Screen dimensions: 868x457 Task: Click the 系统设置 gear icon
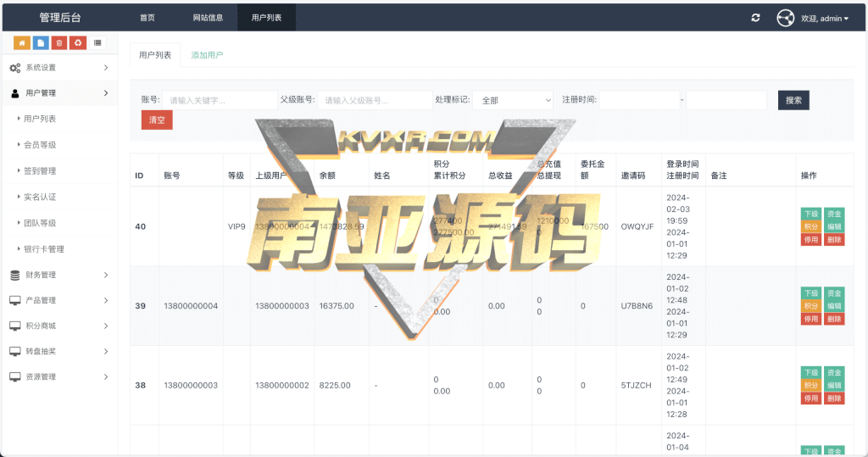(x=15, y=68)
